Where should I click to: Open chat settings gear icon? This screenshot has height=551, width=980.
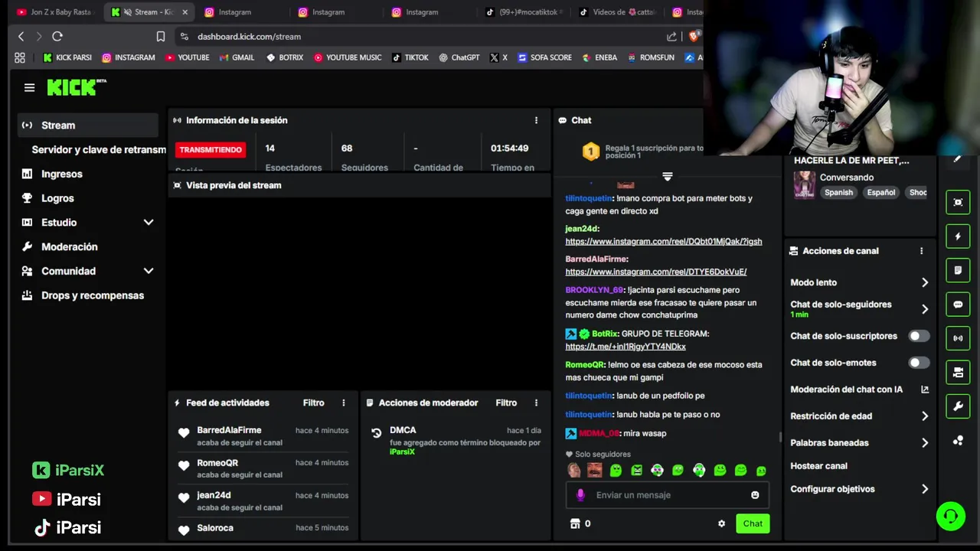[x=721, y=523]
